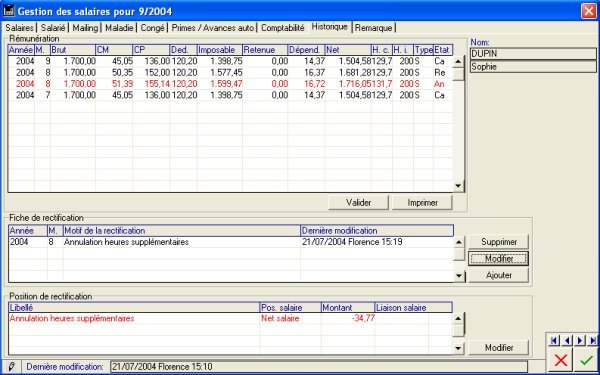This screenshot has height=375, width=600.
Task: Click Modifier in Position de rectification
Action: tap(499, 348)
